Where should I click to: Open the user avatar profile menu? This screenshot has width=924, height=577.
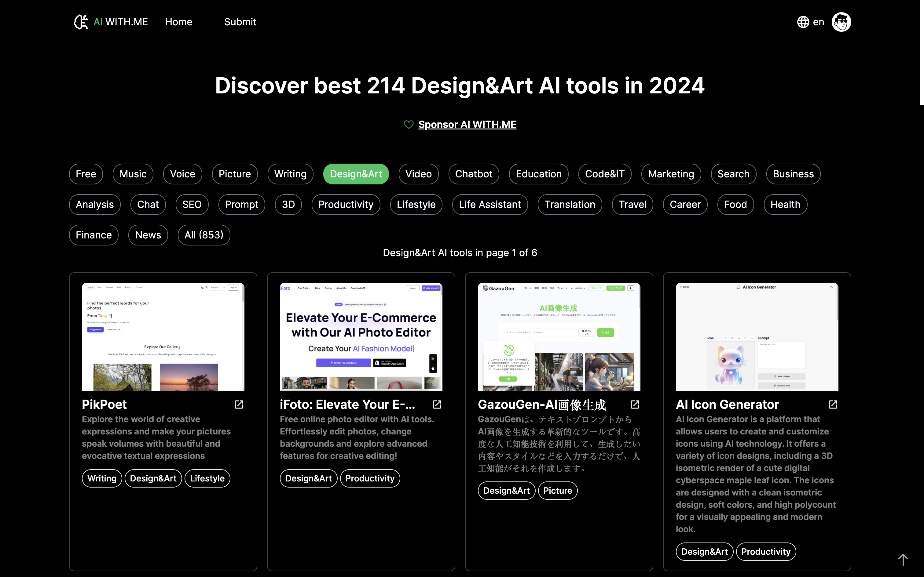coord(841,22)
